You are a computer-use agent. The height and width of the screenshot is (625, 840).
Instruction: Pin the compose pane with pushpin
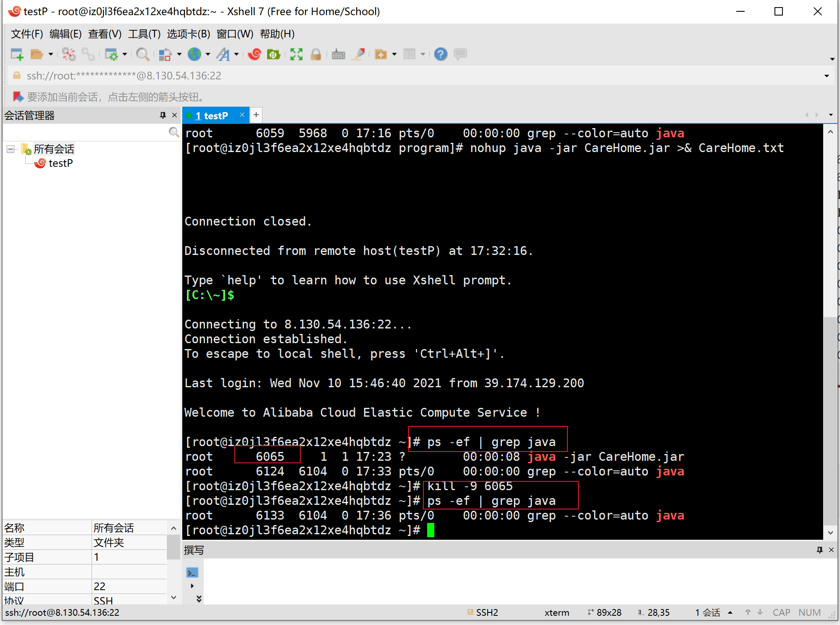pos(819,550)
